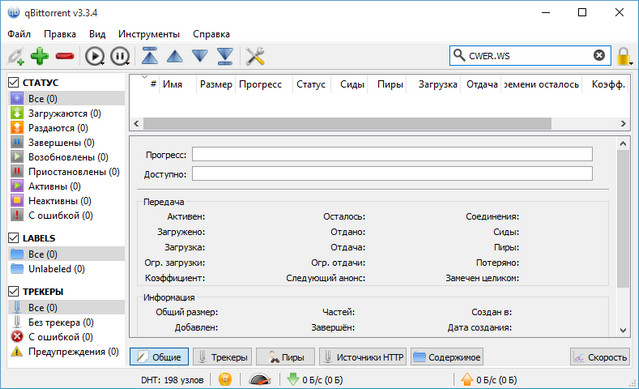Sort by the Размер column header
Screen dimensions: 639x389
point(216,84)
